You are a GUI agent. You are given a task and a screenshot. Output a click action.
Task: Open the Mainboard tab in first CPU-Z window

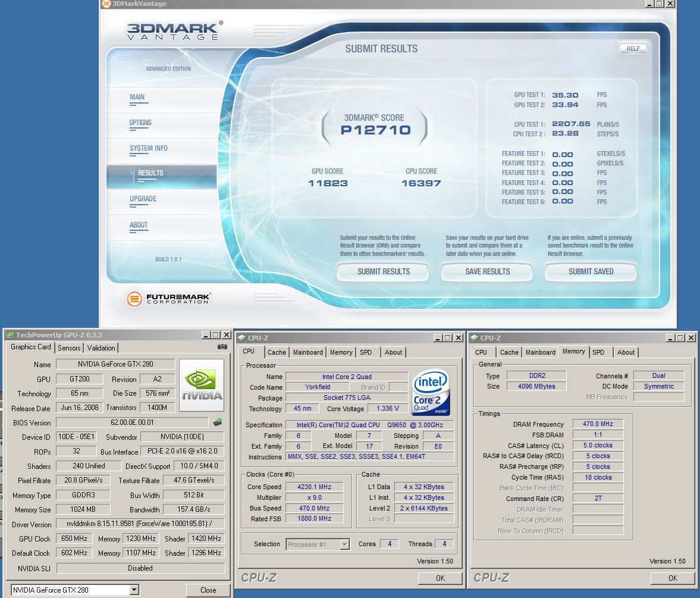pos(308,352)
